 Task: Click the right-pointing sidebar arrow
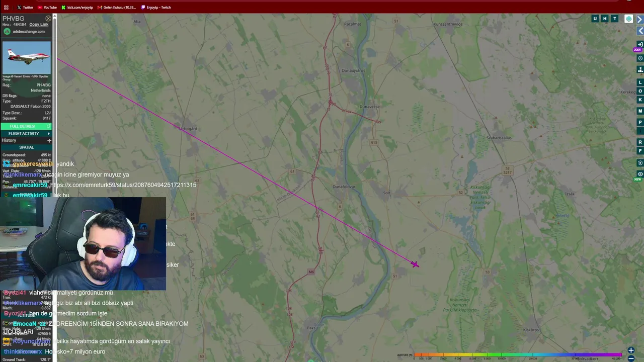tap(640, 19)
